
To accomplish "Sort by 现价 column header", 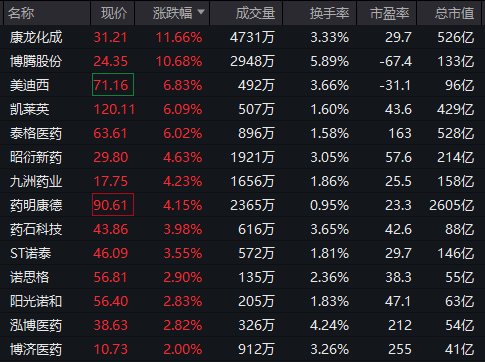I will pyautogui.click(x=113, y=13).
